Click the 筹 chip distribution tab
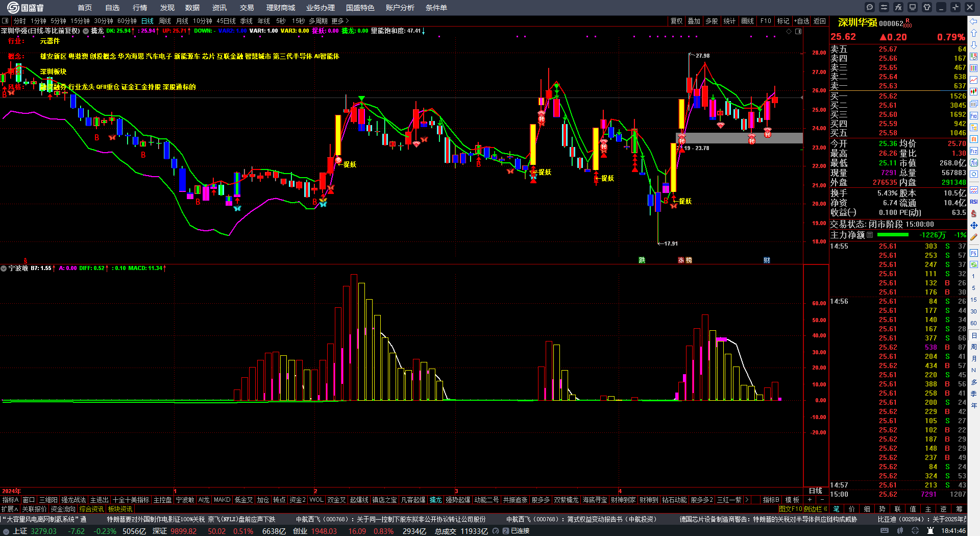980x536 pixels. pos(960,509)
